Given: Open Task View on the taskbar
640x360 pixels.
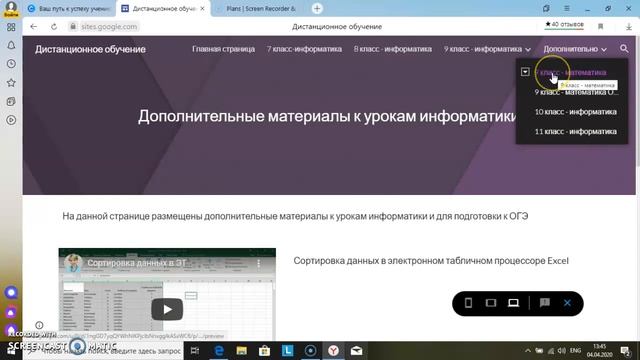Looking at the screenshot, I should click(195, 351).
